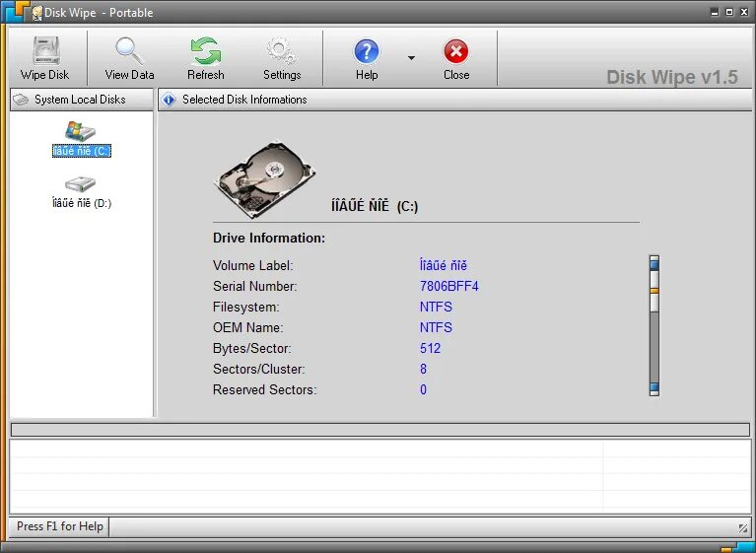The width and height of the screenshot is (756, 553).
Task: Click Bytes/Sector value 512
Action: click(430, 349)
